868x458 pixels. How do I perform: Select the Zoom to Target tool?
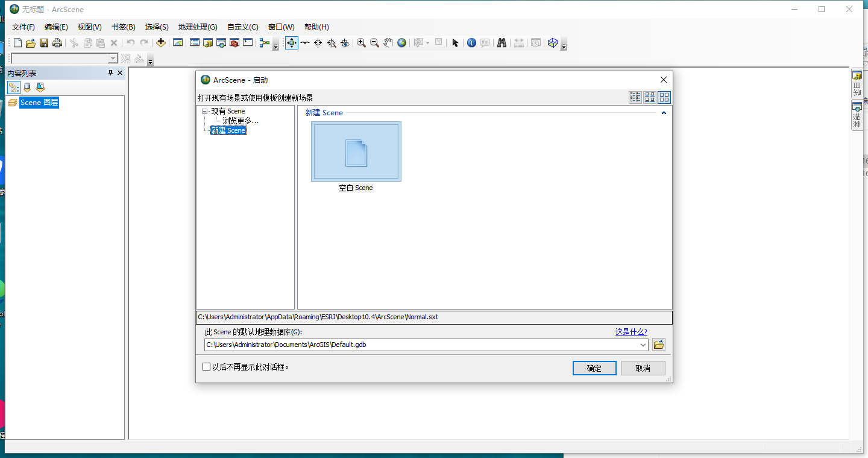332,43
